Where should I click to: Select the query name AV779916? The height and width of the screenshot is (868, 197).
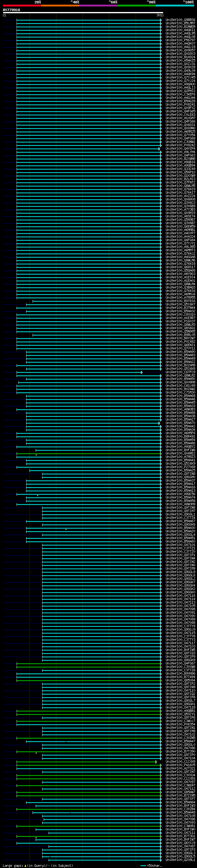(x=11, y=10)
